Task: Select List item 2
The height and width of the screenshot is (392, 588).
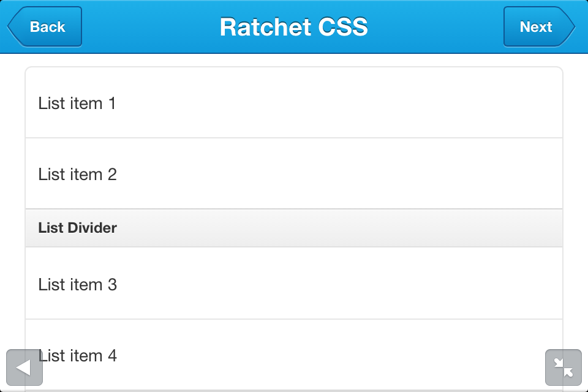Action: (294, 174)
